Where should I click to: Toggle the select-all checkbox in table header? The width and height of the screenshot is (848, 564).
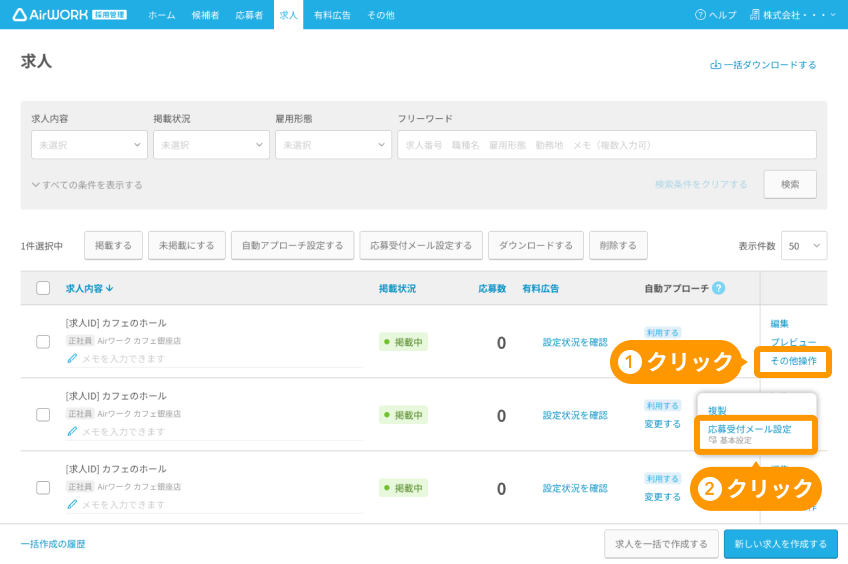point(43,288)
